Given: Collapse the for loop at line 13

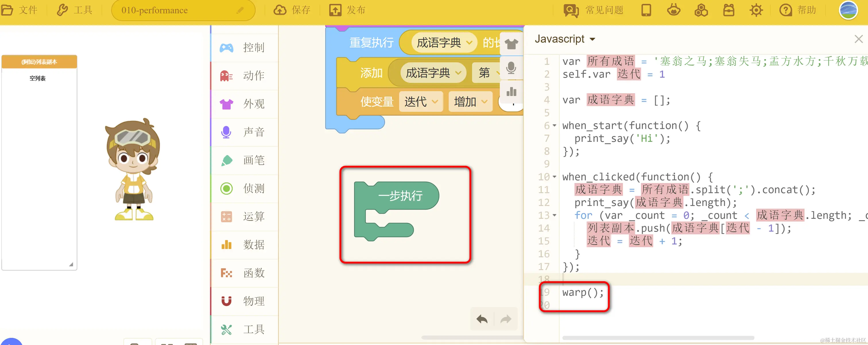Looking at the screenshot, I should [554, 215].
